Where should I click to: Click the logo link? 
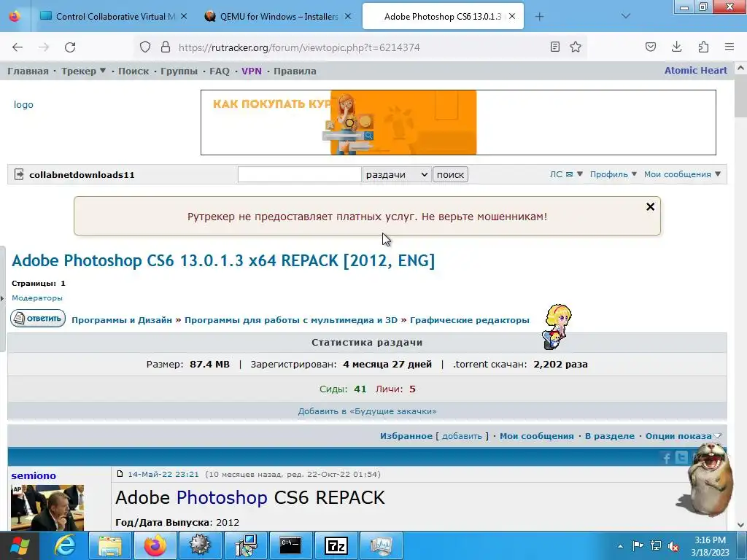coord(23,105)
